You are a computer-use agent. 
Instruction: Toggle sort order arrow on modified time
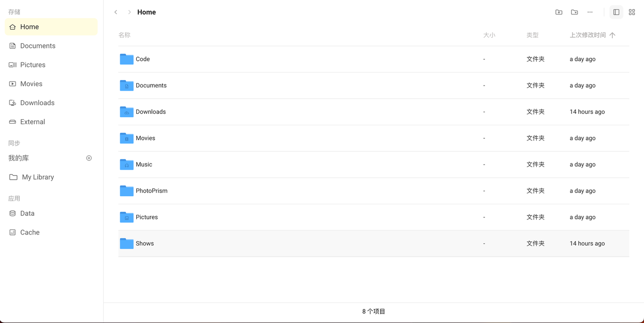612,35
